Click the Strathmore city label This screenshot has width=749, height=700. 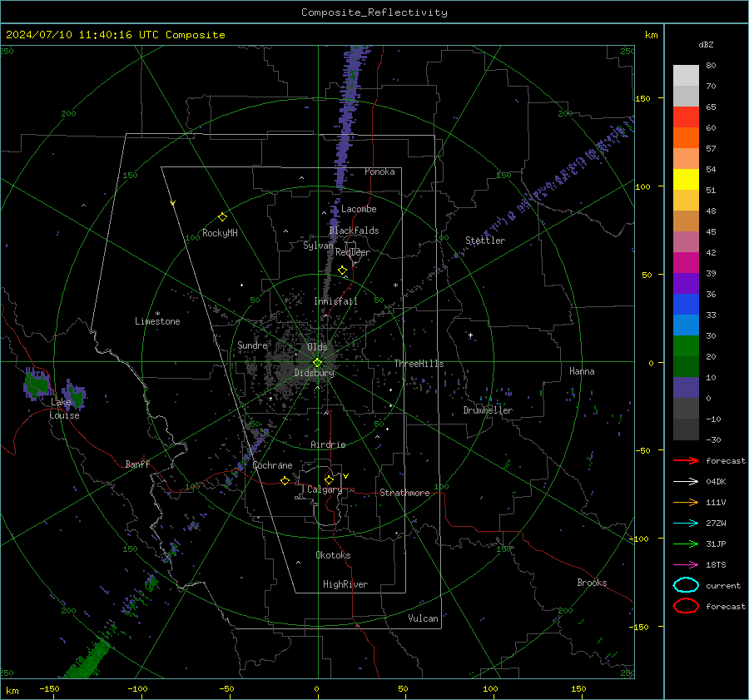point(404,493)
